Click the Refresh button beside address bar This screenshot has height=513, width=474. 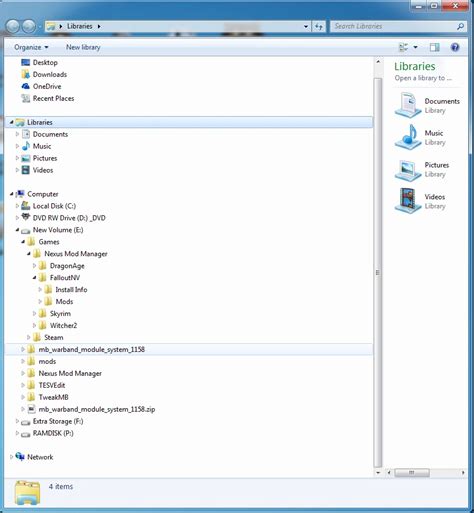[319, 26]
